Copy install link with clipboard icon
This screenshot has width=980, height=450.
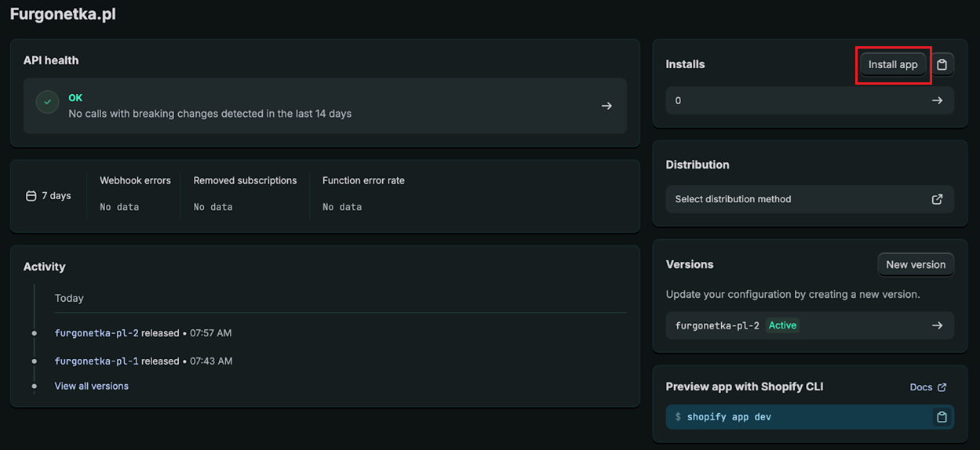tap(942, 64)
